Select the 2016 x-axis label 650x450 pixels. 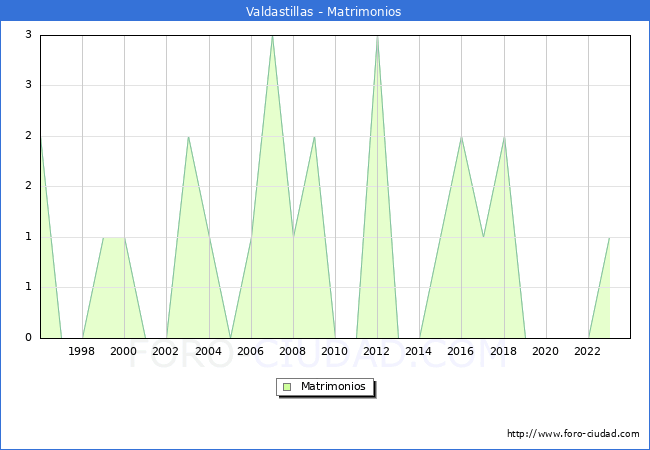point(461,351)
